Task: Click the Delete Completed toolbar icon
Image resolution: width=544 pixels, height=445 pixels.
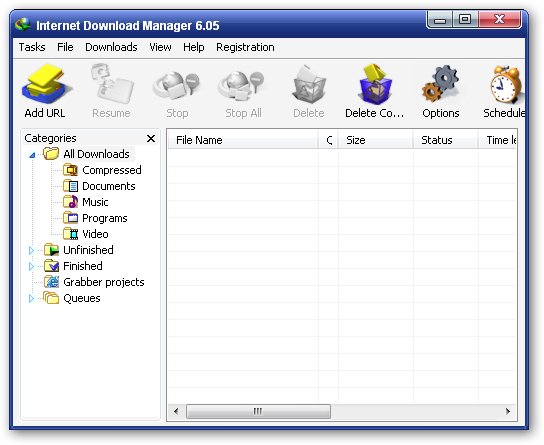Action: click(x=375, y=84)
